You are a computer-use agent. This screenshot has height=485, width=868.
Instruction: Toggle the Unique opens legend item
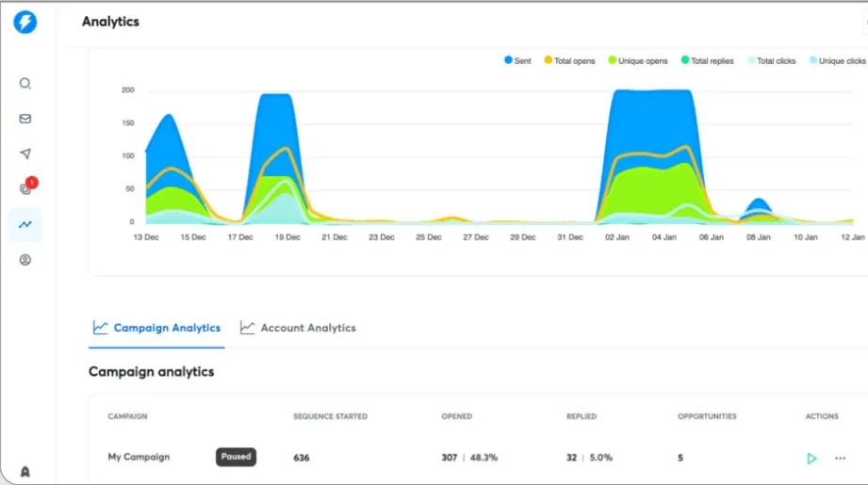636,61
